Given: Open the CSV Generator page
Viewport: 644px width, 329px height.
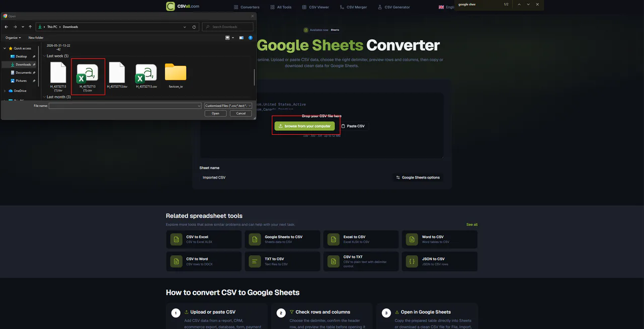Looking at the screenshot, I should pos(393,7).
